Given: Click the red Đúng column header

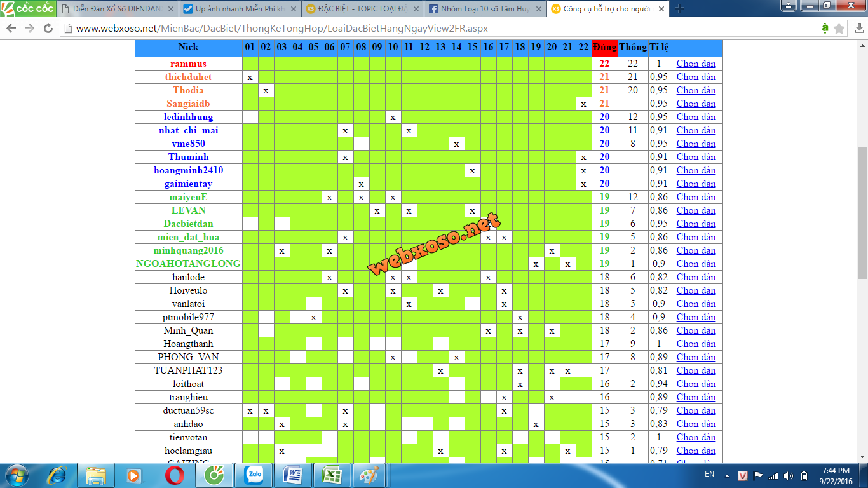Looking at the screenshot, I should pos(604,47).
